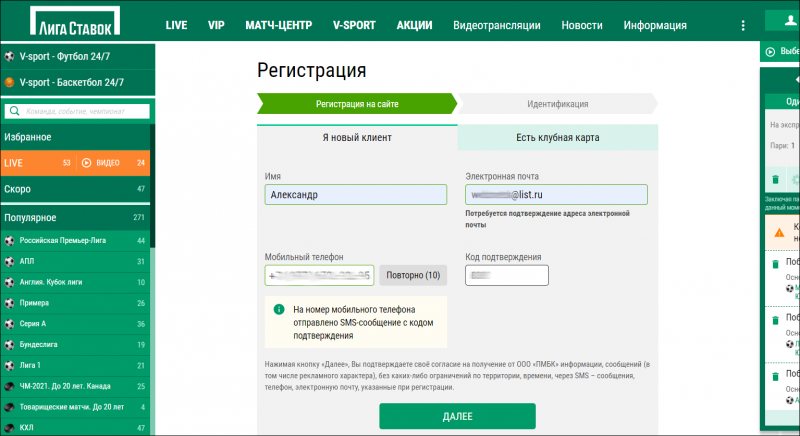800x436 pixels.
Task: Select Бундеслига in the sidebar list
Action: [x=75, y=345]
